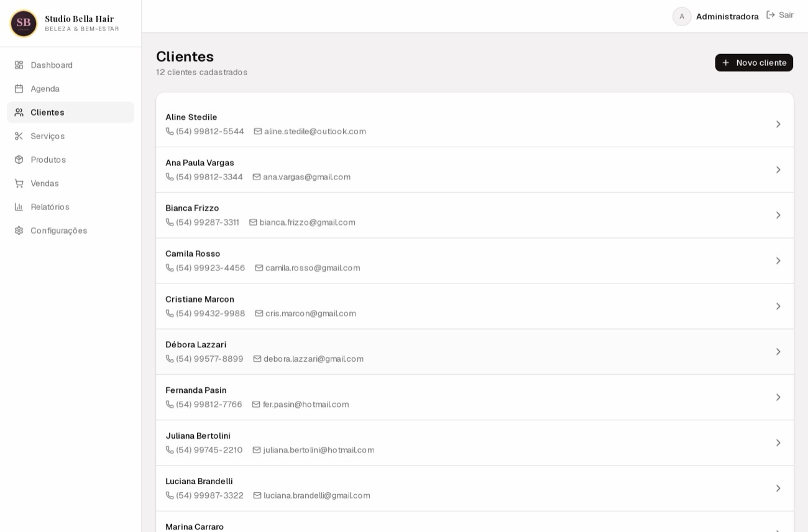Image resolution: width=808 pixels, height=532 pixels.
Task: Click the Agenda calendar icon
Action: click(x=19, y=89)
